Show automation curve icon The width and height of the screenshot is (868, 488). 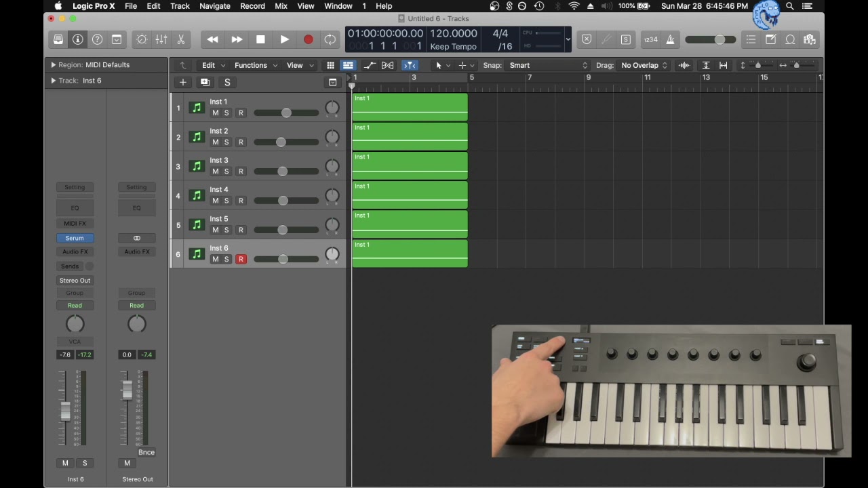[370, 65]
